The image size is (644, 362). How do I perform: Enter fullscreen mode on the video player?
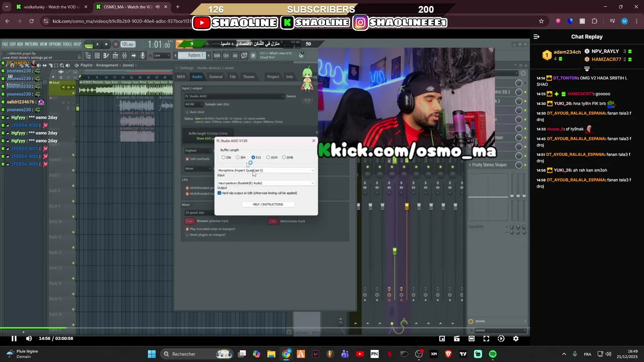coord(486,338)
